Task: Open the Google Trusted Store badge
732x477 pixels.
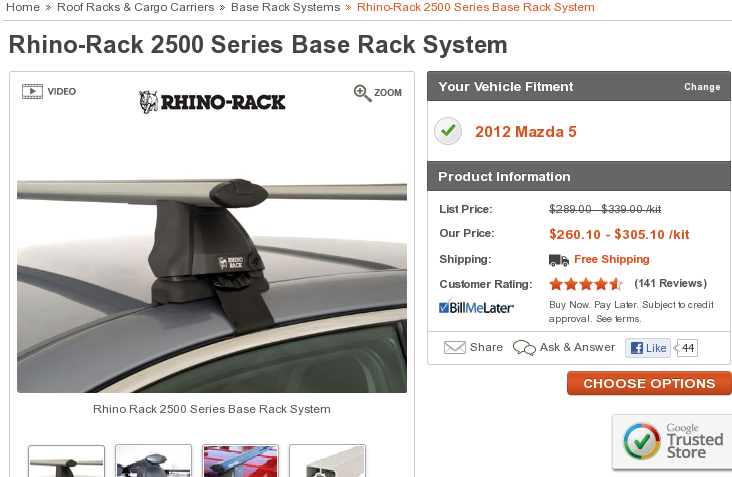Action: point(672,442)
